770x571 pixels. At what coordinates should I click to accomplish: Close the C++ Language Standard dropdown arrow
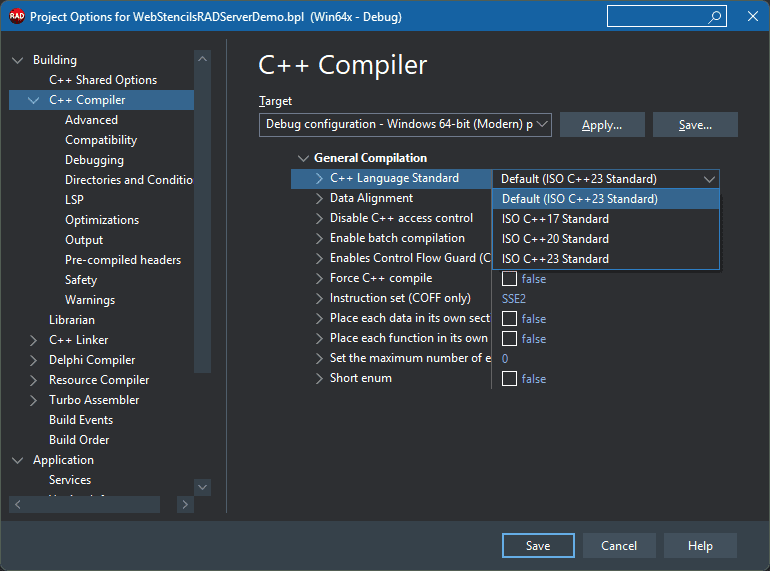709,179
